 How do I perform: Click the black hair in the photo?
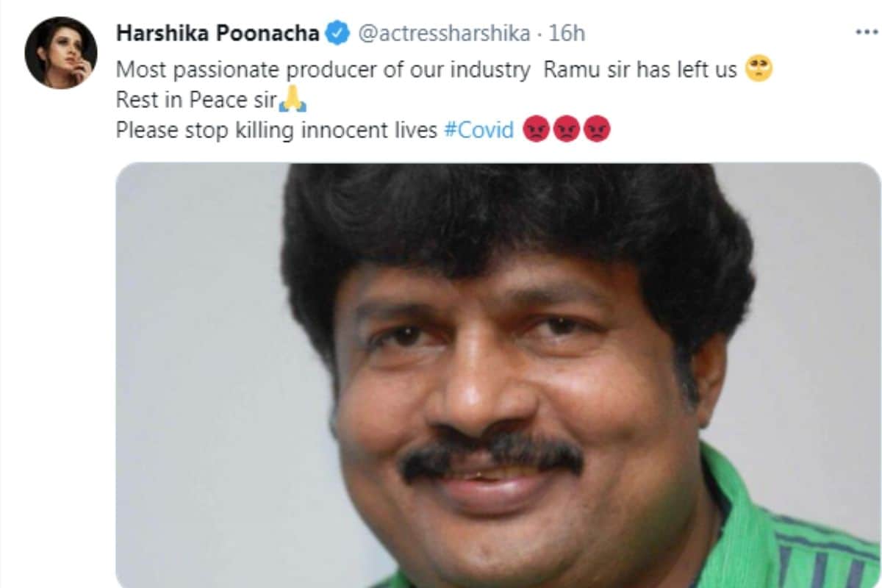pos(514,228)
